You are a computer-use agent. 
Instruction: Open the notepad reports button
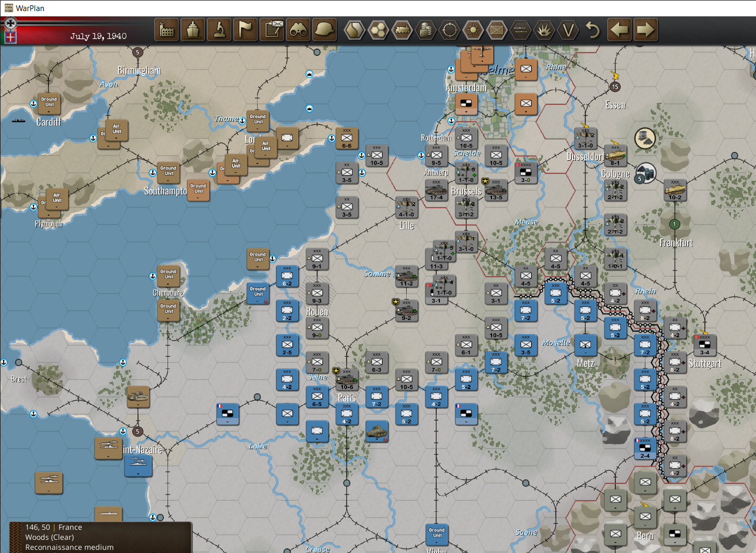point(272,30)
